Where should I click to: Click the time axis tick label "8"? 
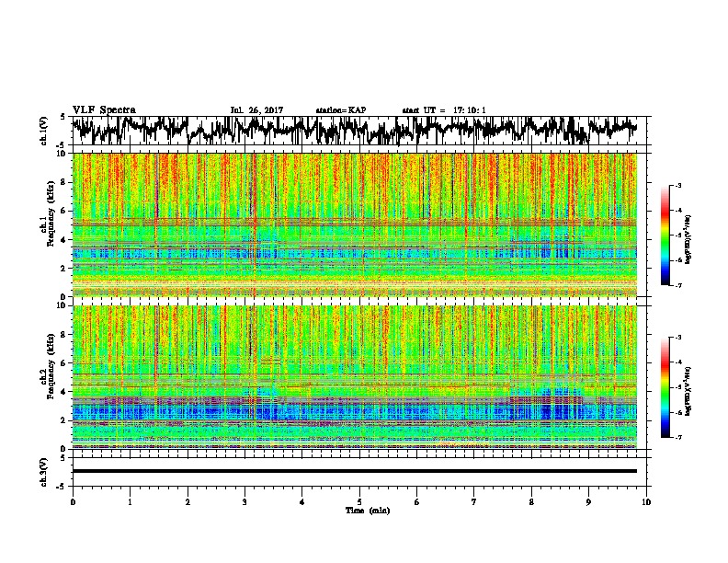click(x=531, y=502)
